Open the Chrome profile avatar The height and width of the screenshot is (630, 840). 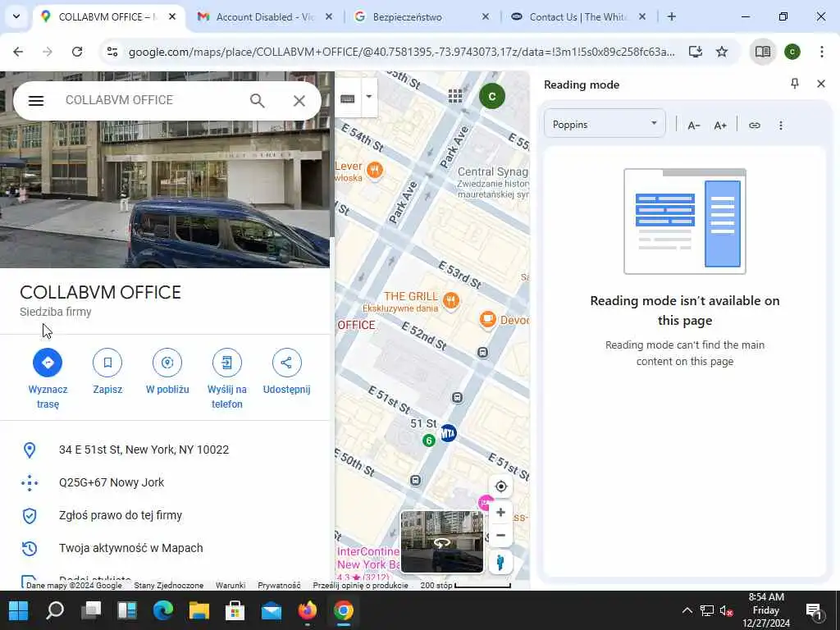[x=792, y=52]
